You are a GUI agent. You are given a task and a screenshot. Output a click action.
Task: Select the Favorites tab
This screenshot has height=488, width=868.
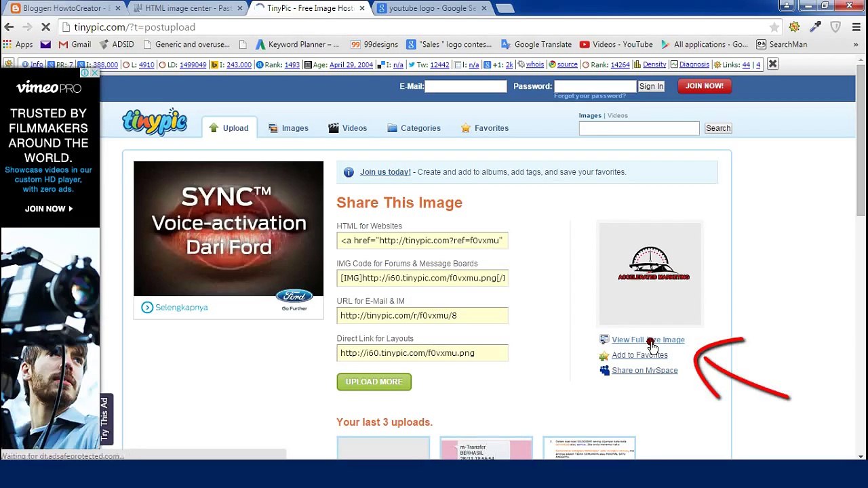(485, 128)
